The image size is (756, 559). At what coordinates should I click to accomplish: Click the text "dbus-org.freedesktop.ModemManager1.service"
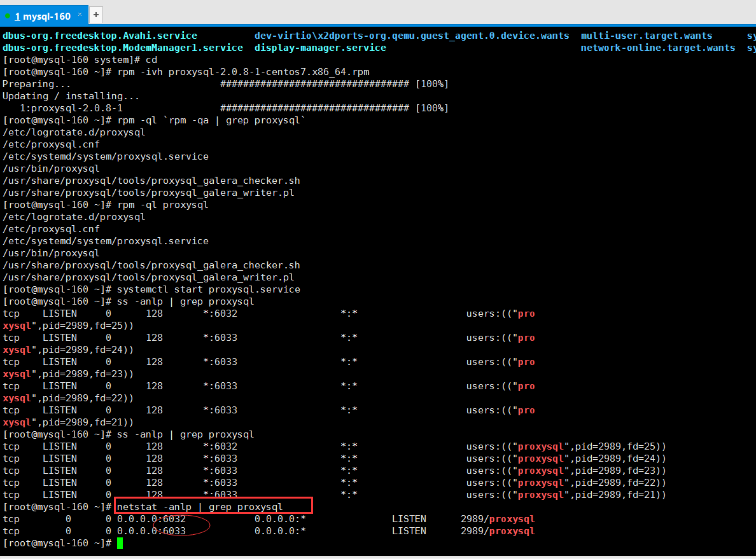(x=122, y=48)
